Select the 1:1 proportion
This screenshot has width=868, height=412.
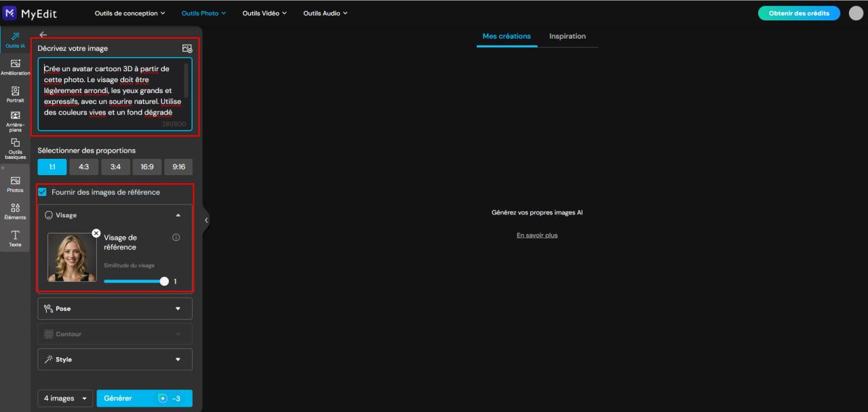52,167
